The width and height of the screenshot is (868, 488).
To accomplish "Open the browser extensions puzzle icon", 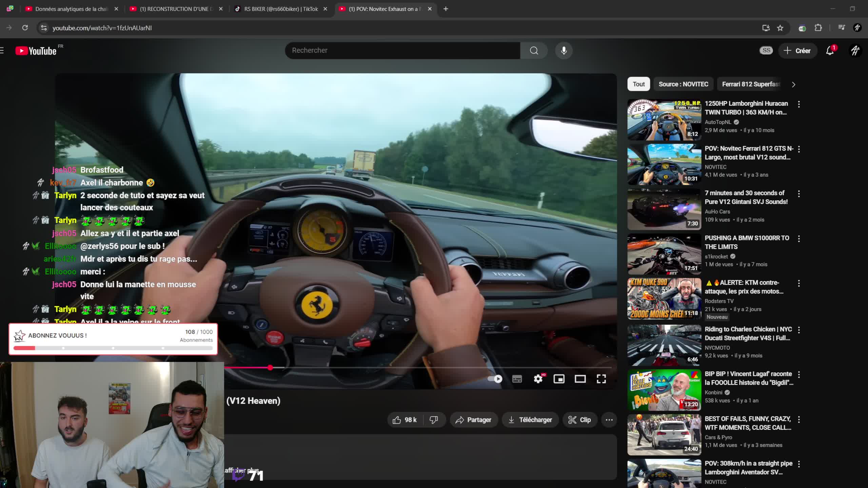I will point(818,28).
